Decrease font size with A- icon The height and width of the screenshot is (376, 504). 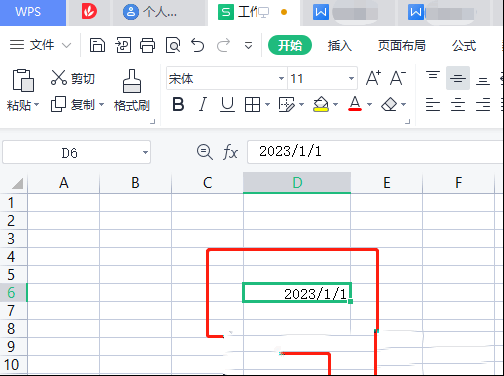pyautogui.click(x=398, y=78)
